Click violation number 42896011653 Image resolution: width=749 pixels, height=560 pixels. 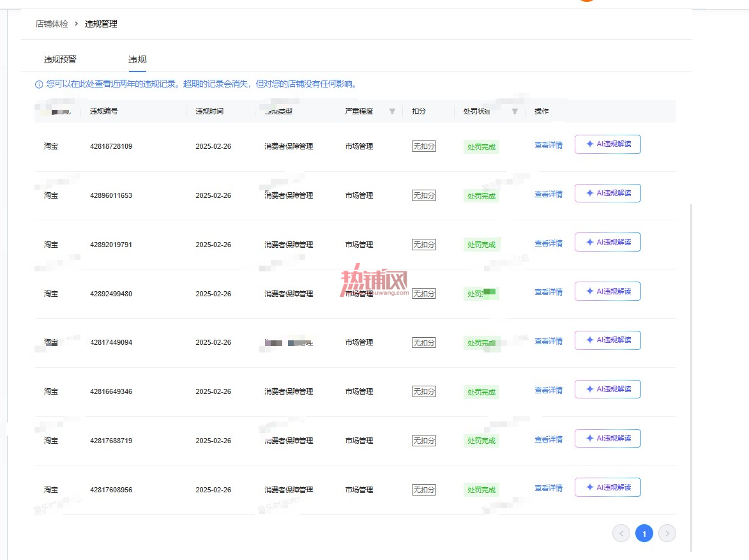point(111,195)
